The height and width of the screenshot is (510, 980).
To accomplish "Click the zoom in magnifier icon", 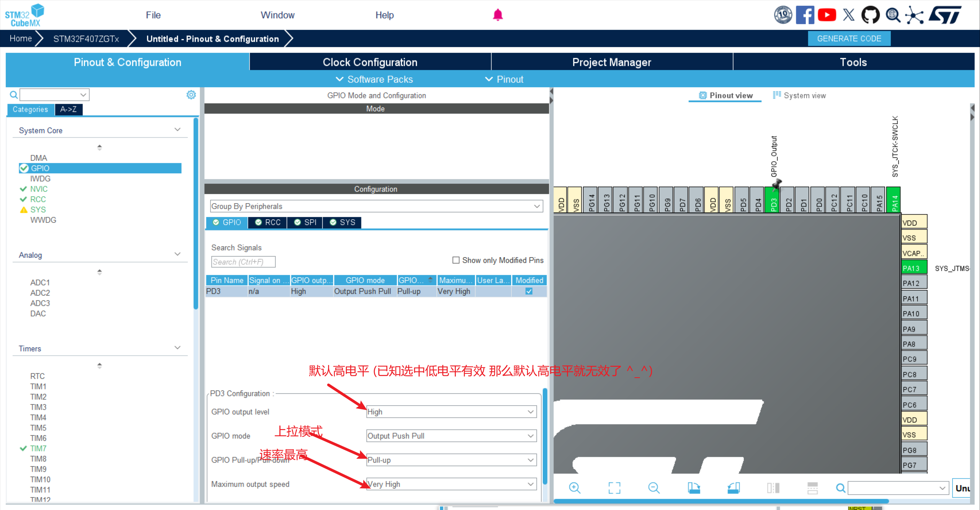I will pyautogui.click(x=575, y=488).
